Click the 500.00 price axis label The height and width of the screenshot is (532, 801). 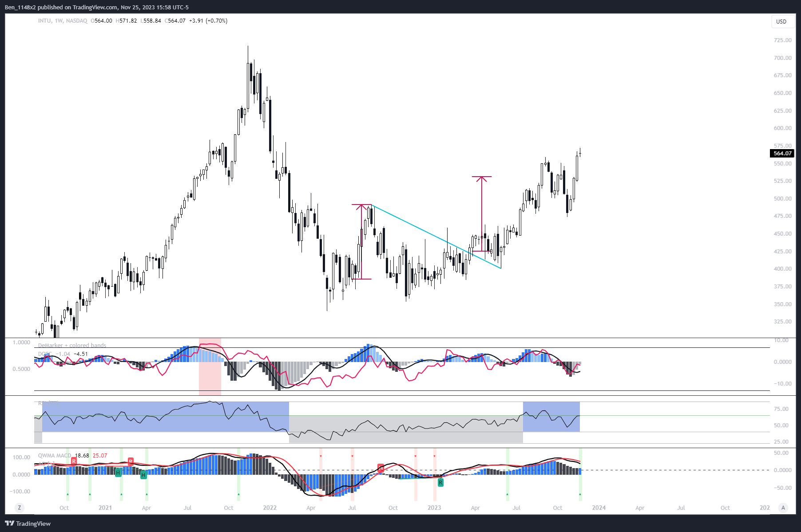point(783,199)
